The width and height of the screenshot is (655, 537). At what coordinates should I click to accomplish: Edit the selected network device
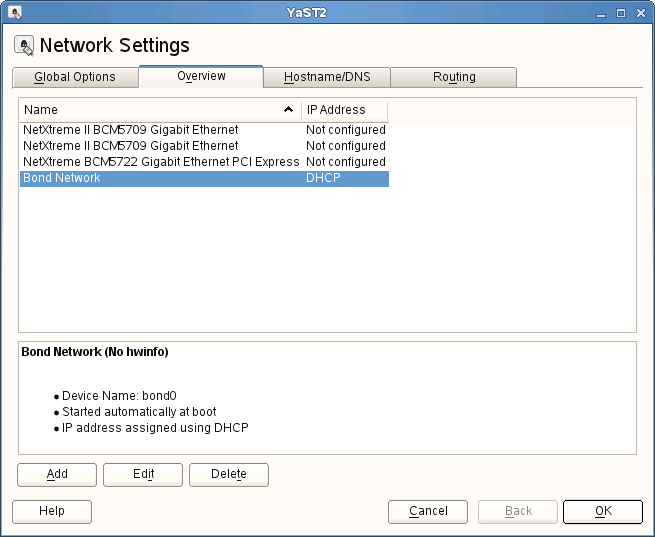coord(143,475)
